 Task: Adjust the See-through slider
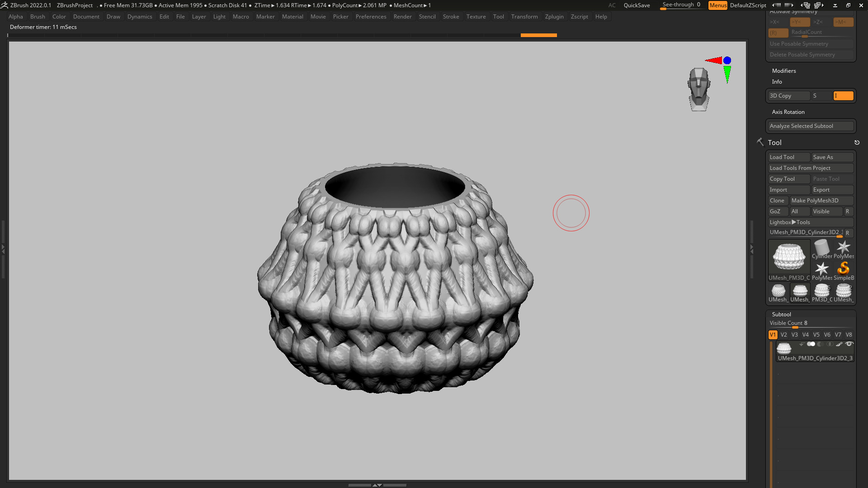tap(681, 5)
